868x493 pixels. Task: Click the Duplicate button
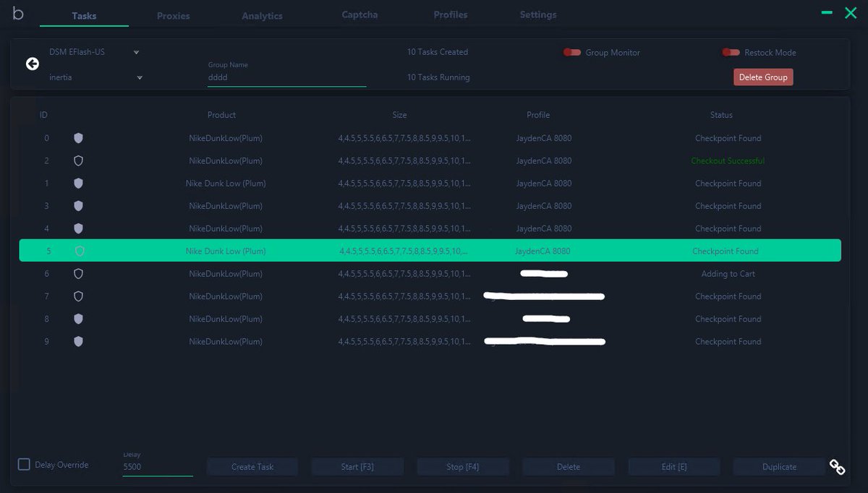(779, 467)
